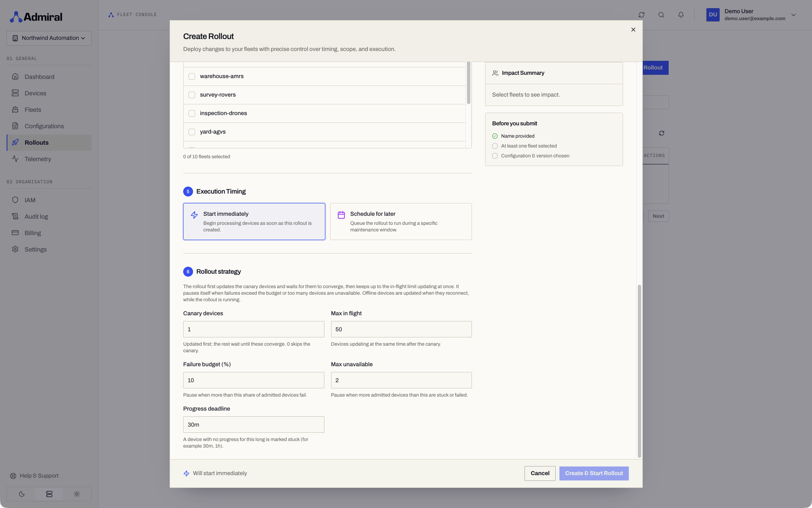Open the Northwind Automation organisation dropdown
Viewport: 812px width, 508px height.
pos(49,38)
